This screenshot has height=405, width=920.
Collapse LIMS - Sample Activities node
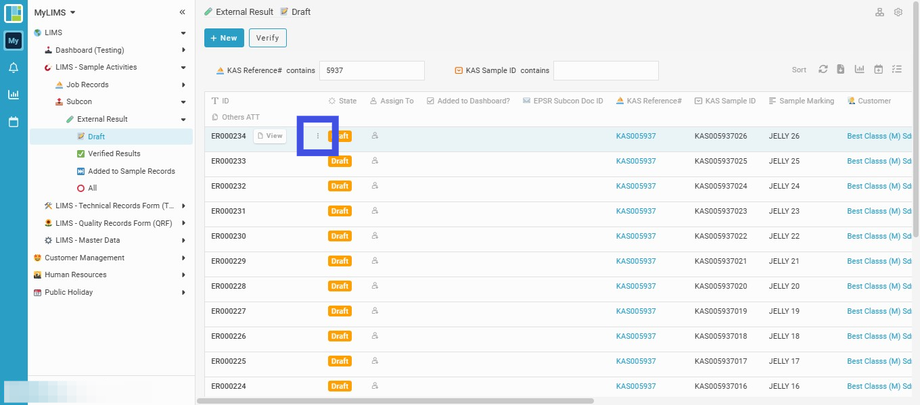pos(184,68)
